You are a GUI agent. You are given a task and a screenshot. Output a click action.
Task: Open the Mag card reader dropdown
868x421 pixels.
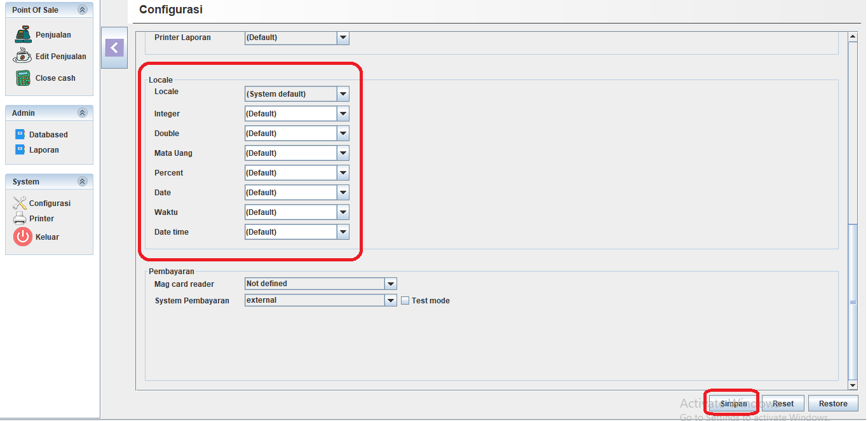pos(390,284)
